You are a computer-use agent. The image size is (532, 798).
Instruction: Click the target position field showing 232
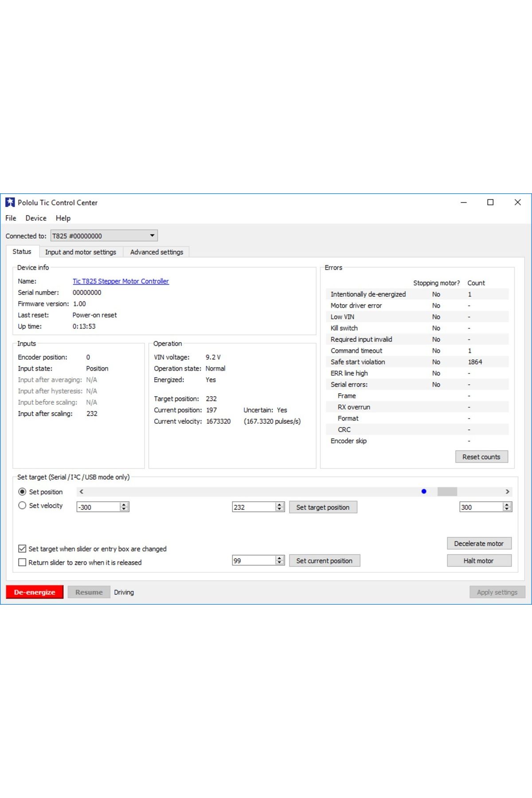pyautogui.click(x=254, y=507)
